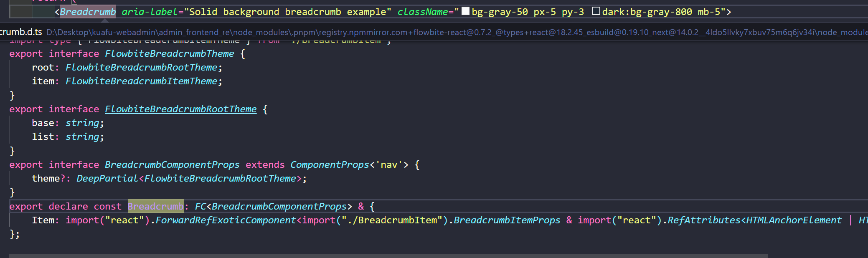Click the 'base' property in FlowbiteBreadcrumbRootTheme

pos(43,123)
